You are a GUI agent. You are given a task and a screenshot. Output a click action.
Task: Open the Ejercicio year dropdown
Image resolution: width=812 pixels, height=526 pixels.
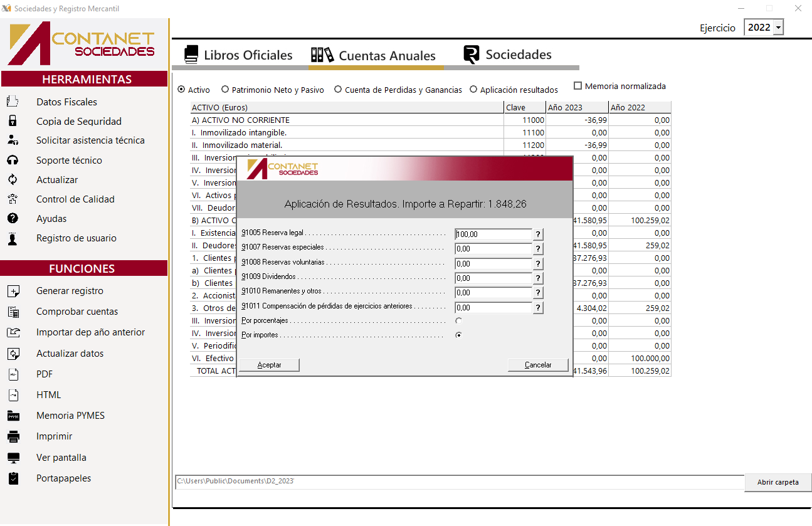click(x=778, y=28)
